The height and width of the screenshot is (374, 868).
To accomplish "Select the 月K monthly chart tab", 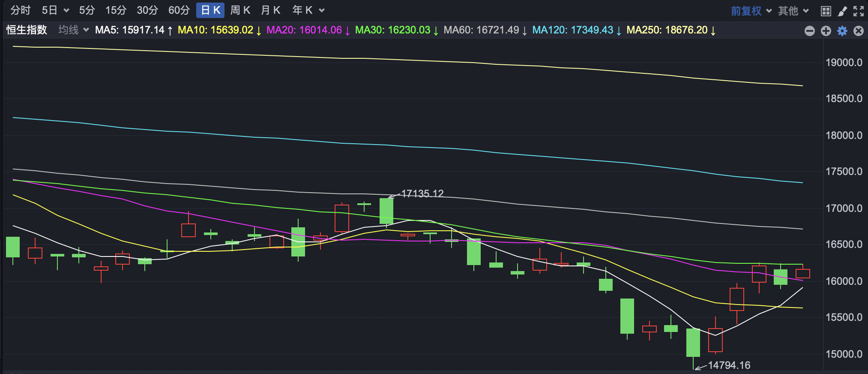I will (x=270, y=10).
